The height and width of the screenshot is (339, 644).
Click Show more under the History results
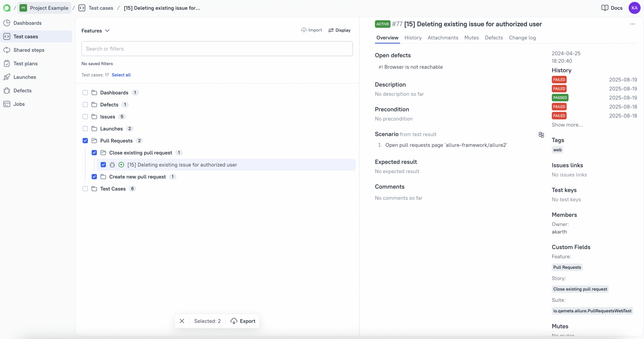[568, 125]
